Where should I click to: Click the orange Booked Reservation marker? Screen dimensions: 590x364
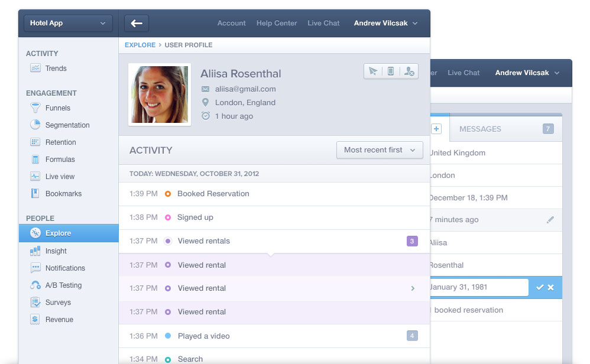168,194
